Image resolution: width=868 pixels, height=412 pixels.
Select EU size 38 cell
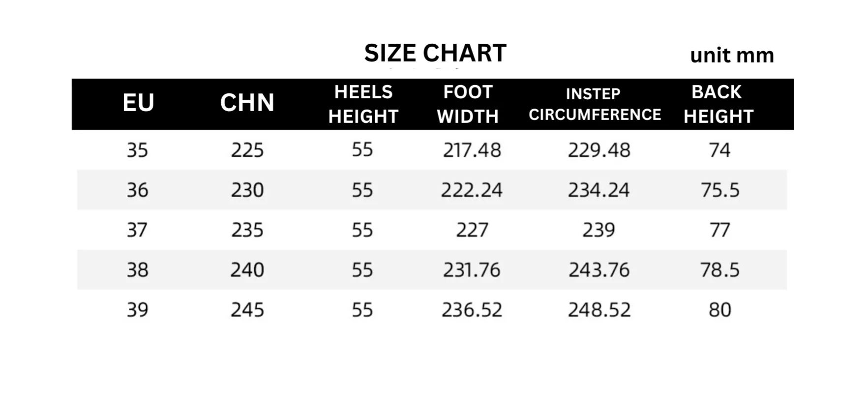137,270
